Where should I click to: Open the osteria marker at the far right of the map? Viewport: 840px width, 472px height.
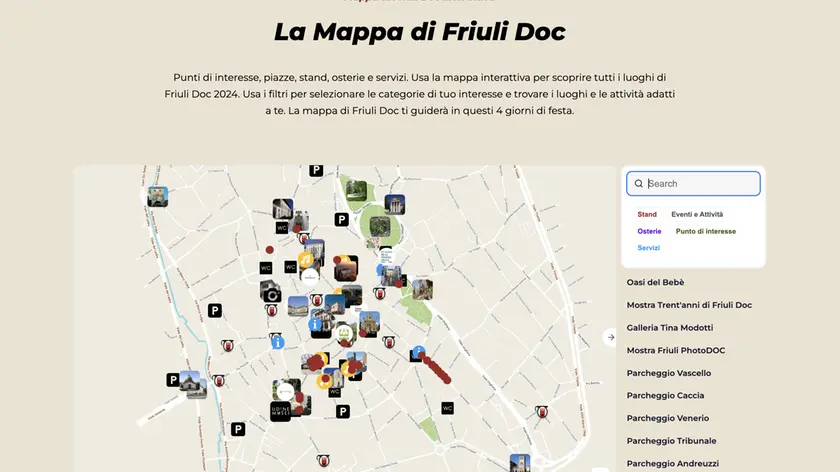tap(542, 412)
